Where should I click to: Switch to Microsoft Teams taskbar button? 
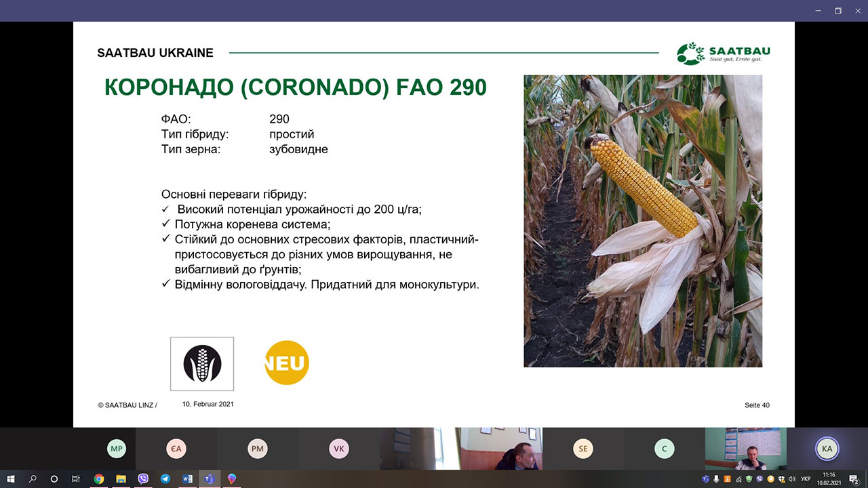(210, 479)
